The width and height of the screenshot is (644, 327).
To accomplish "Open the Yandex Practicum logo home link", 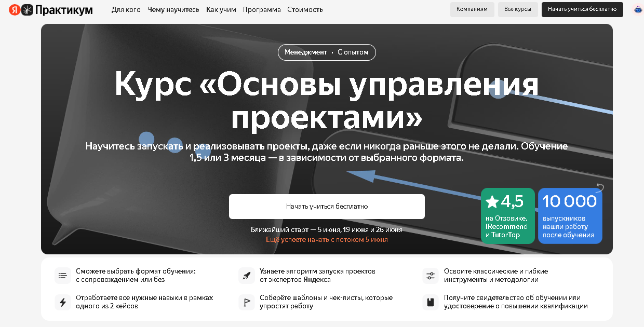I will point(51,9).
